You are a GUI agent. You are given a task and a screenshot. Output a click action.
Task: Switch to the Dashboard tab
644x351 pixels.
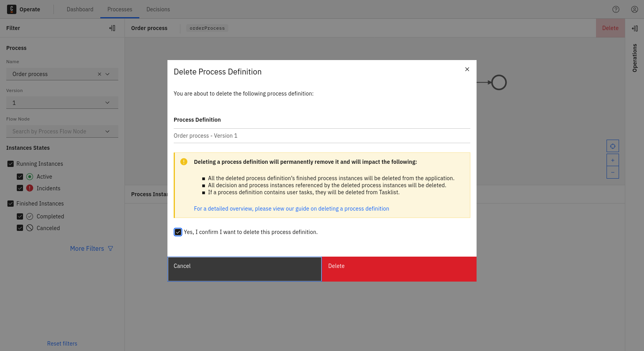click(x=80, y=9)
